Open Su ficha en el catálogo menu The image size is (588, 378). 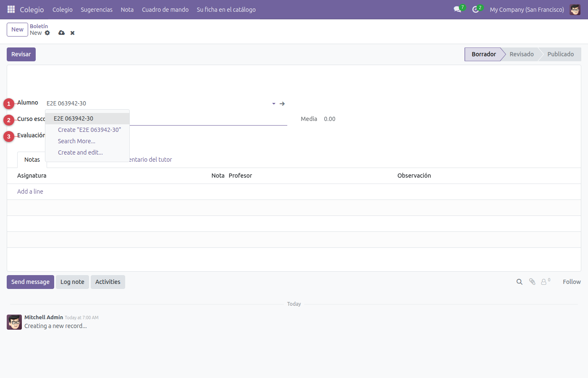tap(226, 9)
